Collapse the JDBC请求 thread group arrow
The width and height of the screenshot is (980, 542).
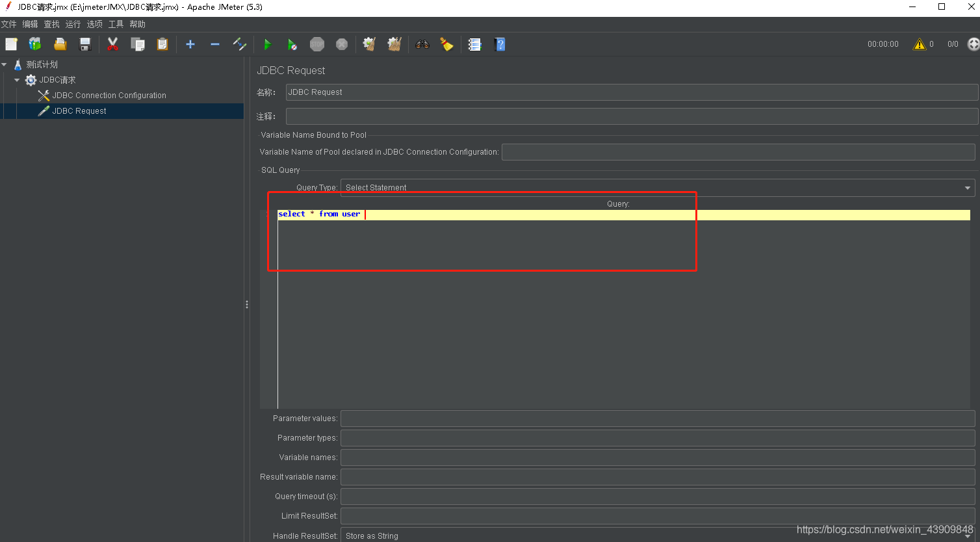(x=17, y=80)
